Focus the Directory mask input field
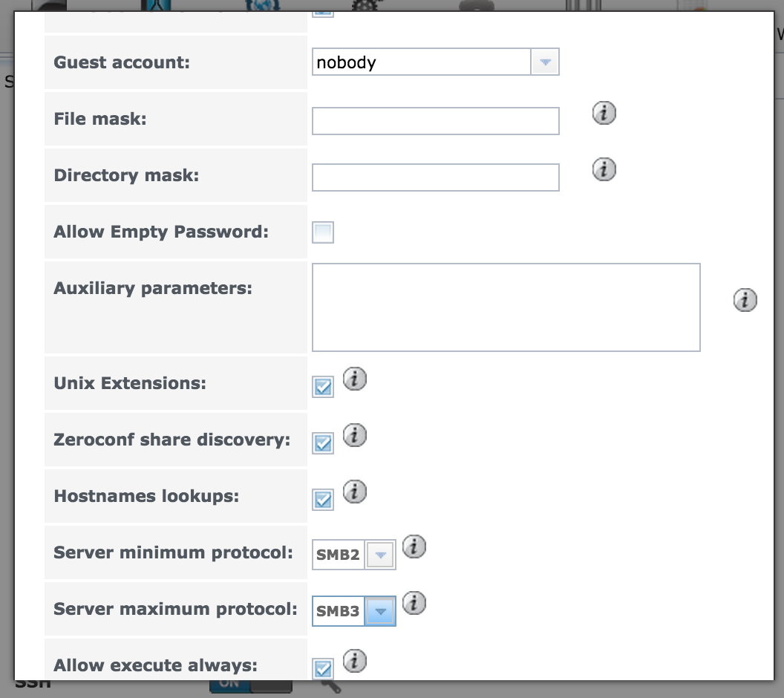Viewport: 784px width, 698px height. (435, 177)
